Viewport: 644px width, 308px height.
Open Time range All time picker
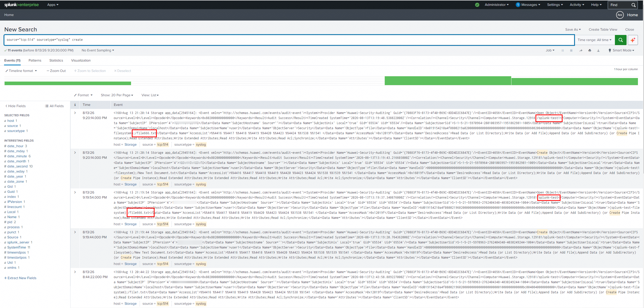594,40
